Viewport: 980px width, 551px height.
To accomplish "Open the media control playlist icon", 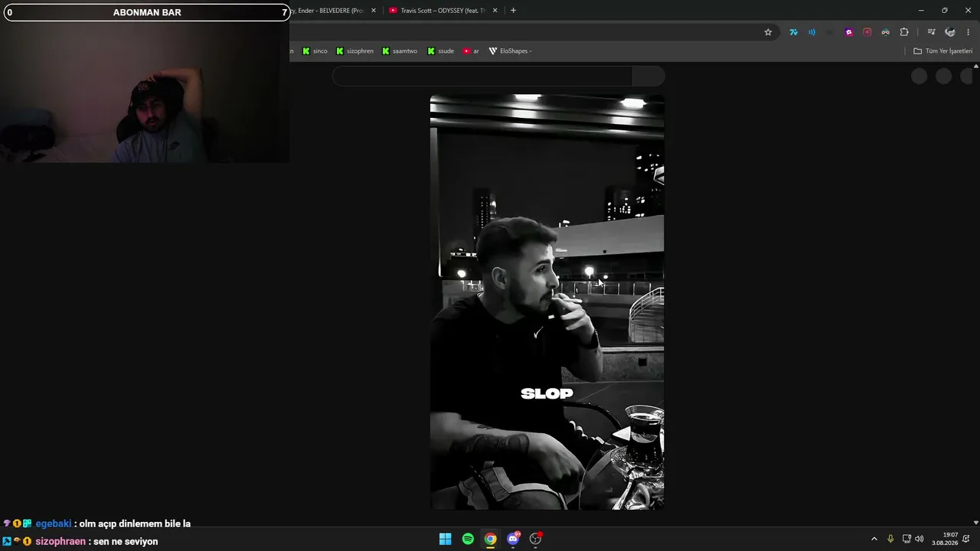I will (x=931, y=32).
